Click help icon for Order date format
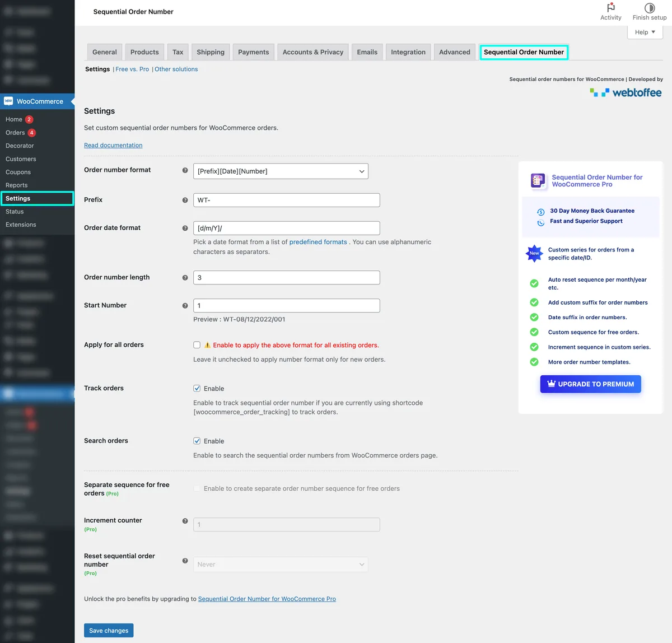Viewport: 672px width, 643px height. (185, 228)
